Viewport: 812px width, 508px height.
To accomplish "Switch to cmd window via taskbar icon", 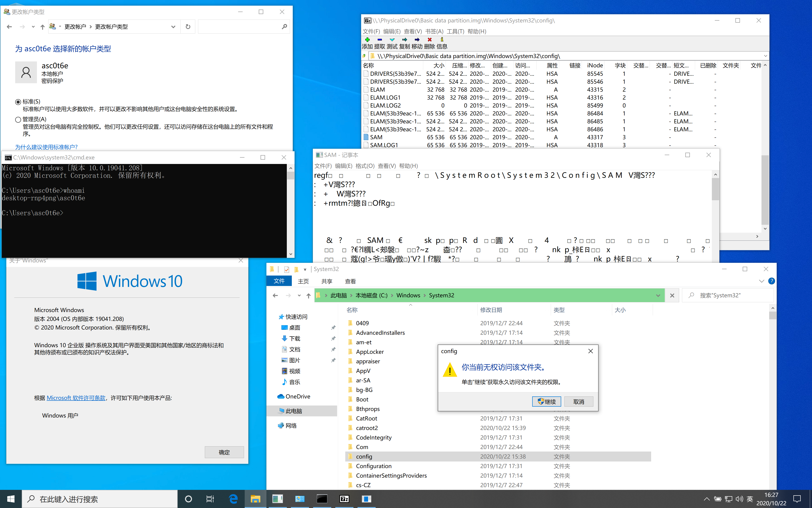I will [x=322, y=499].
